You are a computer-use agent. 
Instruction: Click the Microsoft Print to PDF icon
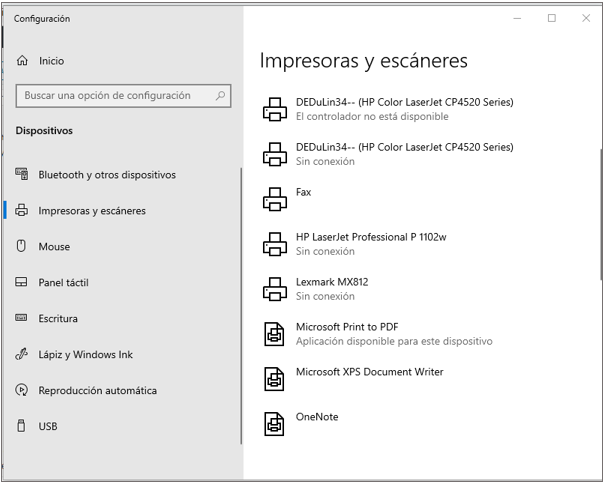coord(274,334)
